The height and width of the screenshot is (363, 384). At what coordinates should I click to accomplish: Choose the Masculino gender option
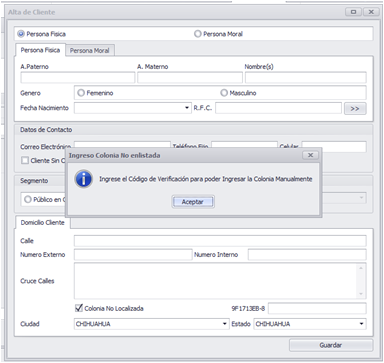click(x=224, y=93)
